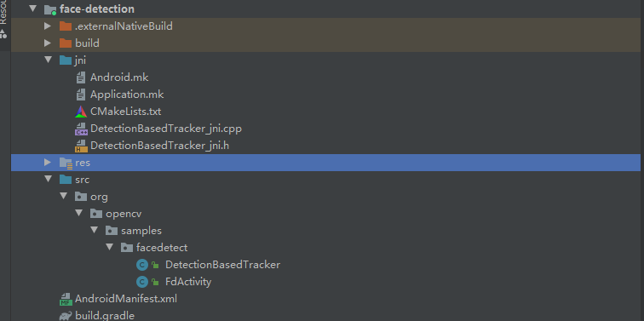Expand the res folder arrow
This screenshot has height=321, width=644.
pyautogui.click(x=48, y=163)
